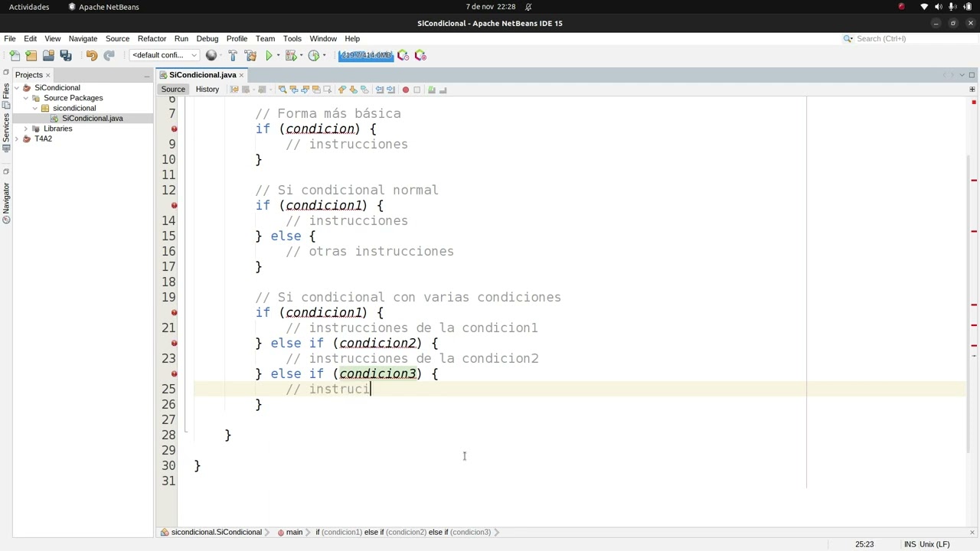Click the Profile Project clock icon
The width and height of the screenshot is (980, 551).
coord(313,55)
